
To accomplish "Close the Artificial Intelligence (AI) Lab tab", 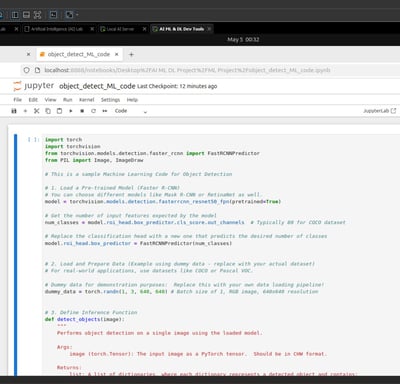I will click(92, 29).
